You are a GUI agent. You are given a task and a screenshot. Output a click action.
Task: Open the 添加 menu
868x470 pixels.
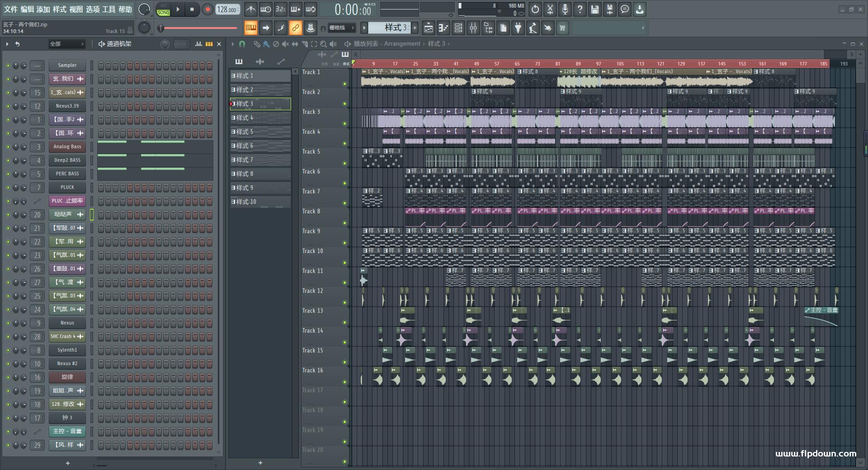click(x=43, y=9)
